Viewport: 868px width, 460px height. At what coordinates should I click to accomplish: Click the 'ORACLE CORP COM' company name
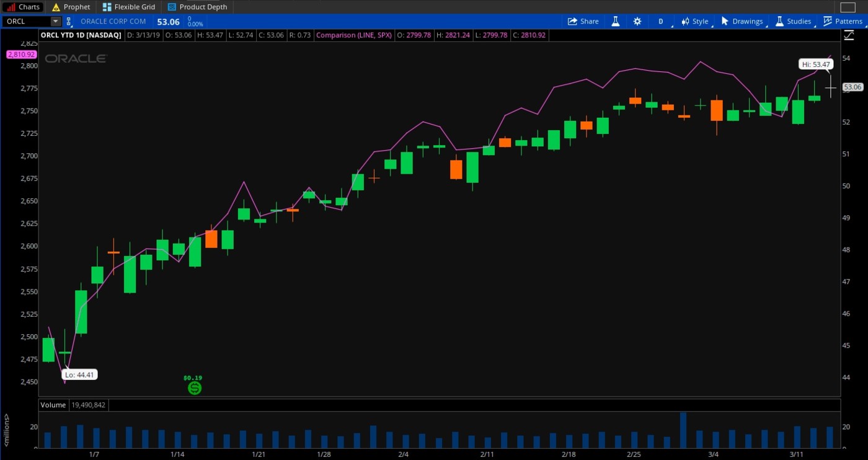113,22
